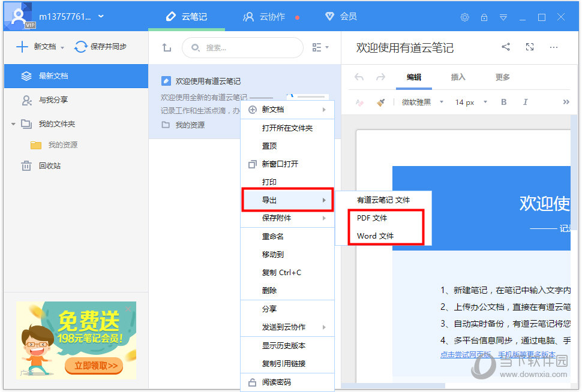Select 最新文档 in sidebar

pos(76,76)
